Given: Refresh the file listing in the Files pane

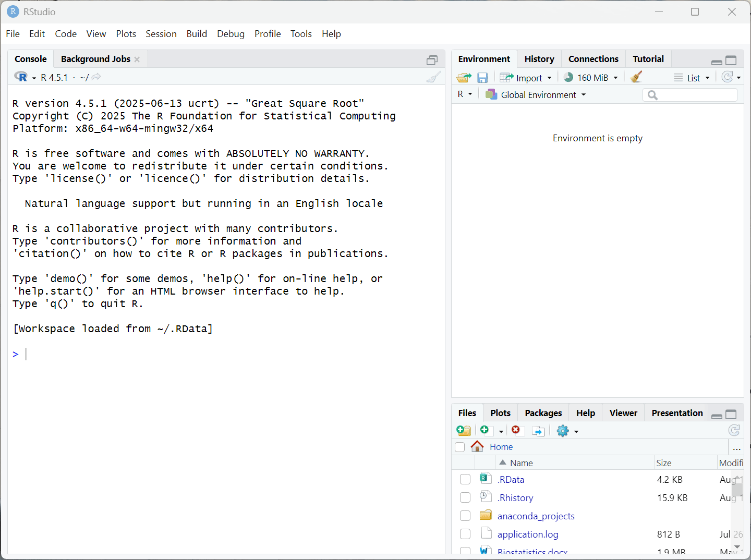Looking at the screenshot, I should pyautogui.click(x=734, y=430).
